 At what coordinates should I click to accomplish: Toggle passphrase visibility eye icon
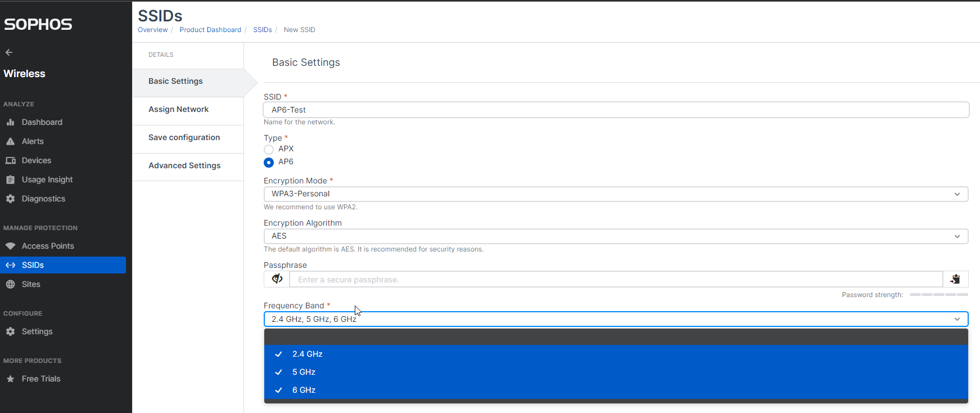pos(277,279)
